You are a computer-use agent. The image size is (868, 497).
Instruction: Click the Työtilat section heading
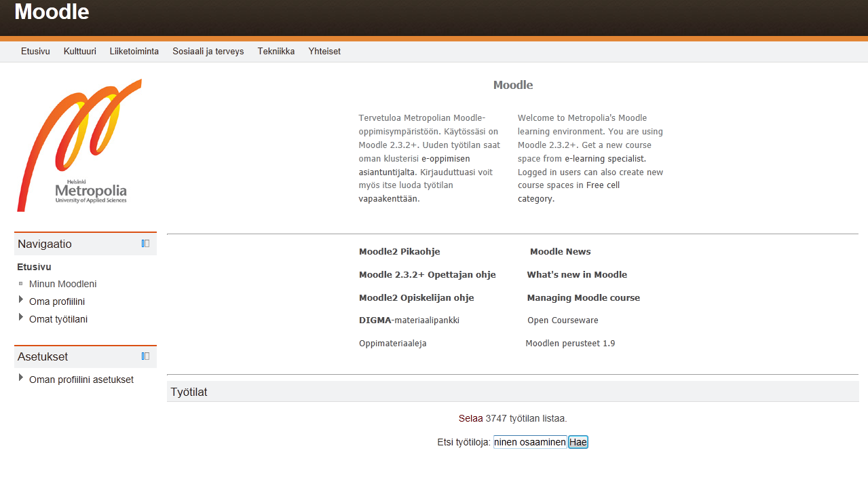pos(189,392)
